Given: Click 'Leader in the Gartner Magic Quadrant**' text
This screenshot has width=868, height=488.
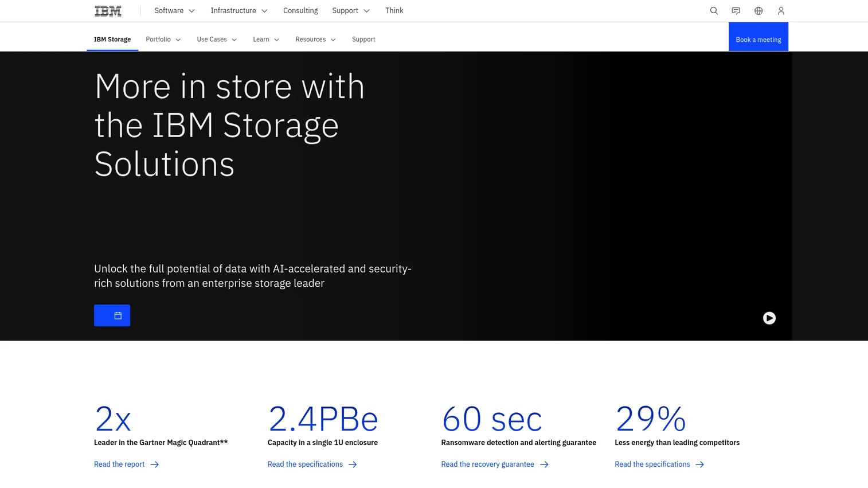Looking at the screenshot, I should coord(161,443).
